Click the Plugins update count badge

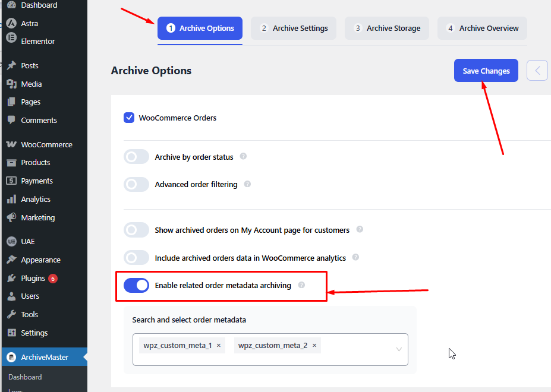53,279
